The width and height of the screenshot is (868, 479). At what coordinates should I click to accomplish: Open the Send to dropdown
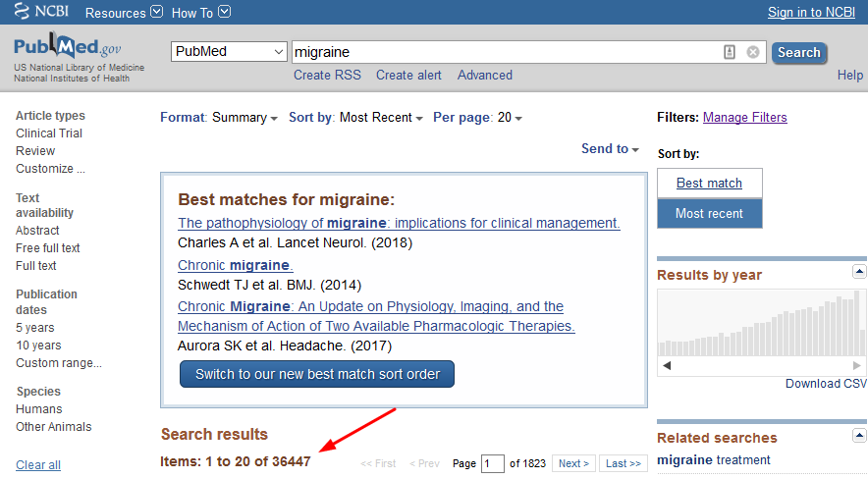click(610, 149)
